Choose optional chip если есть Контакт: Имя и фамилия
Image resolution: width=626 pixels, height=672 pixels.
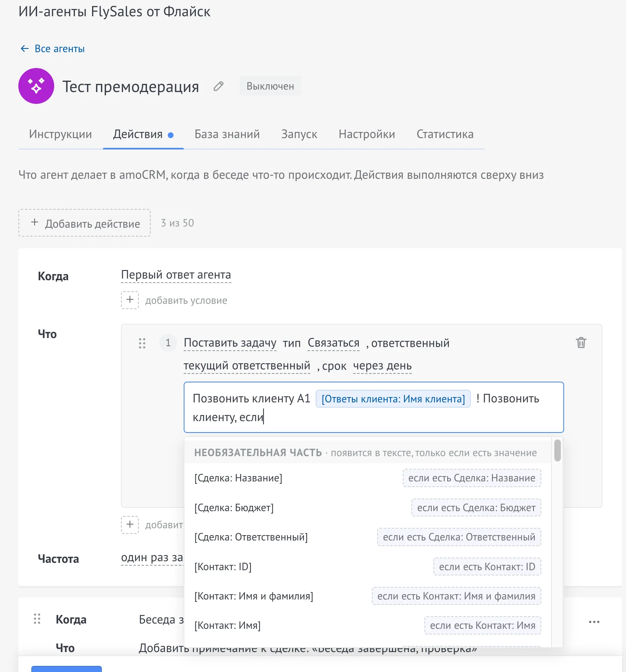tap(457, 596)
